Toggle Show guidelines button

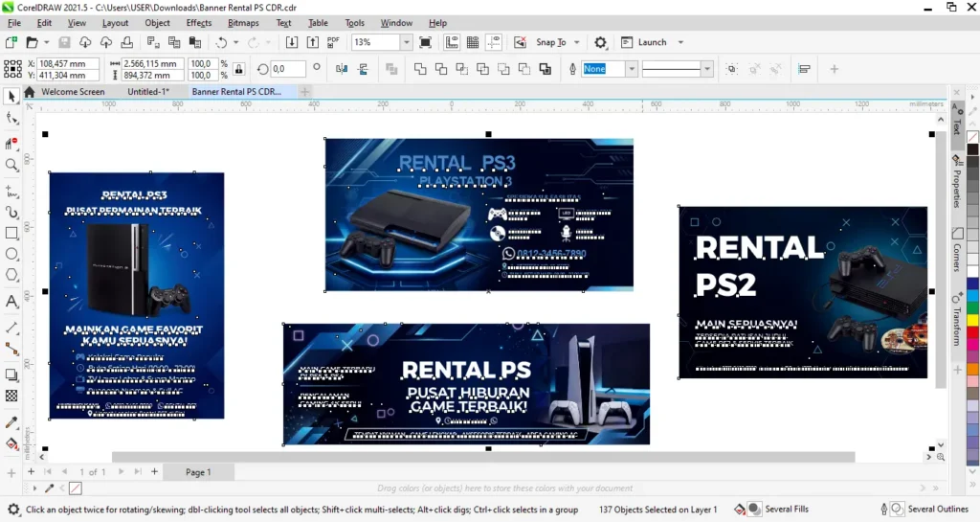(494, 42)
